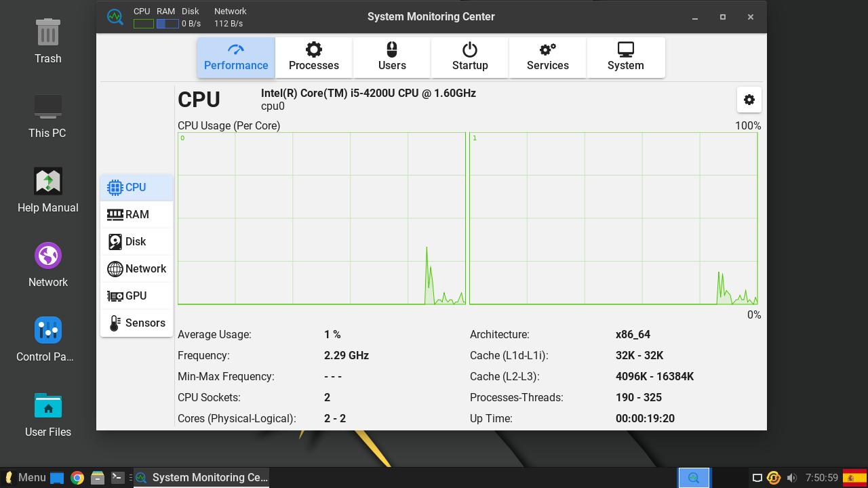Click the taskbar clock showing 7:50:59

[822, 478]
